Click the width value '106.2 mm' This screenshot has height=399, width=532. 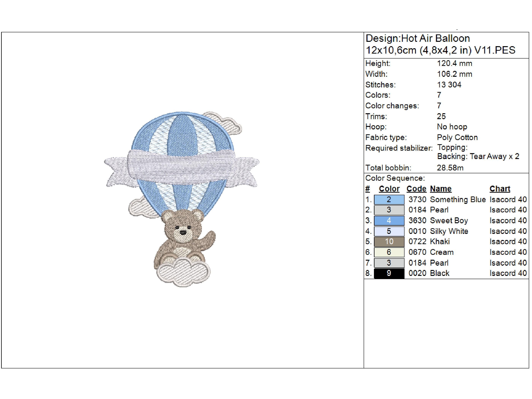pyautogui.click(x=454, y=74)
